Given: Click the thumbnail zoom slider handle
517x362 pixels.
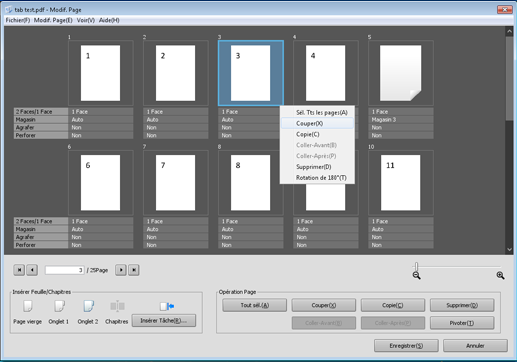Looking at the screenshot, I should (416, 266).
